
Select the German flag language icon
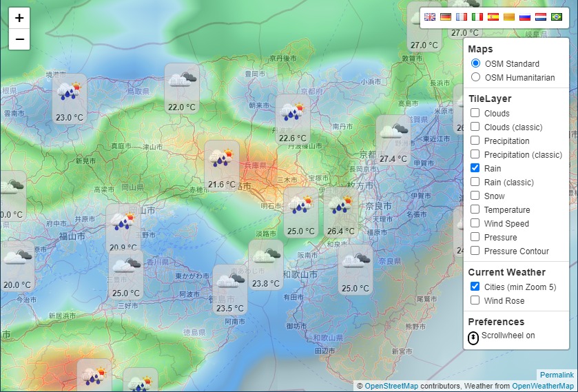pyautogui.click(x=446, y=17)
